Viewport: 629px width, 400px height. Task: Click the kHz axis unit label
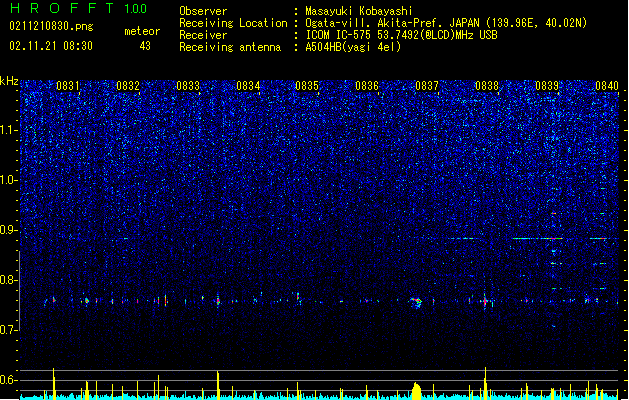pos(9,81)
